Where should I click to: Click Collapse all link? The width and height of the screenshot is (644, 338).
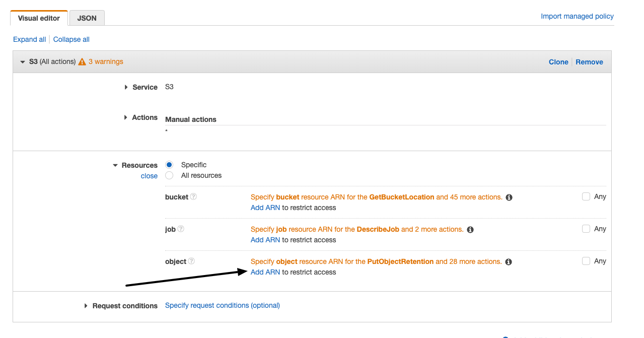71,39
